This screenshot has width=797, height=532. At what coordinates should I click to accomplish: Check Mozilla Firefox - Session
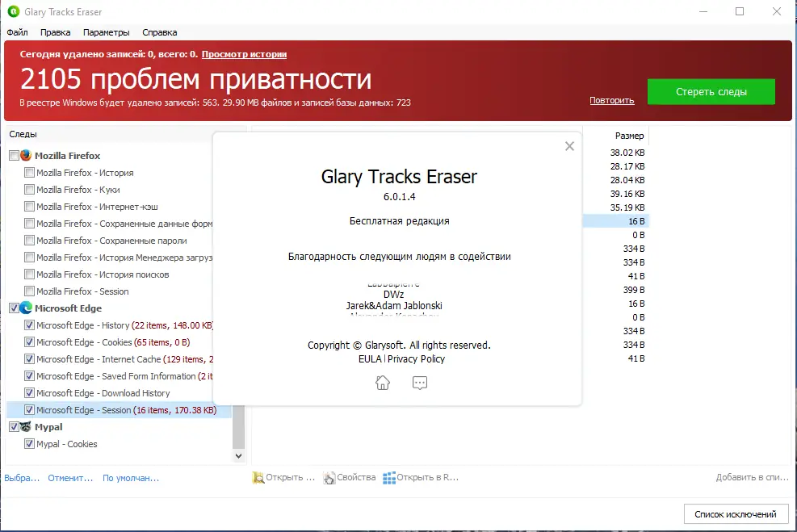click(x=30, y=291)
